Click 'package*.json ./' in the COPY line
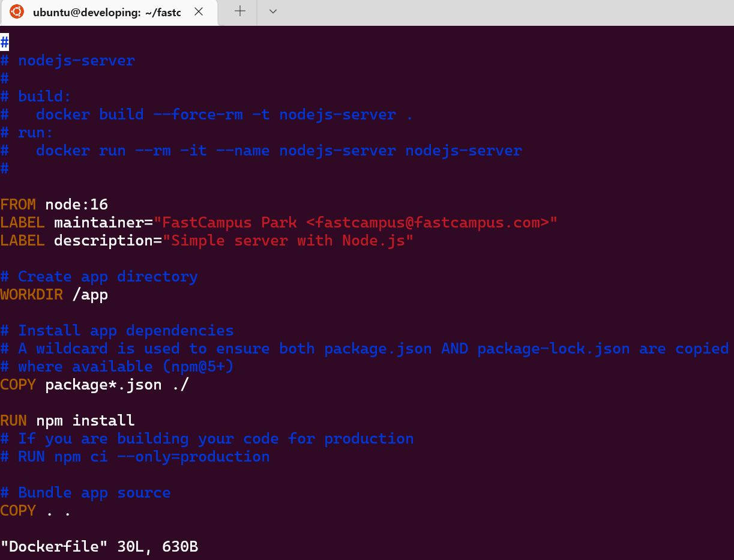This screenshot has height=560, width=734. click(117, 385)
